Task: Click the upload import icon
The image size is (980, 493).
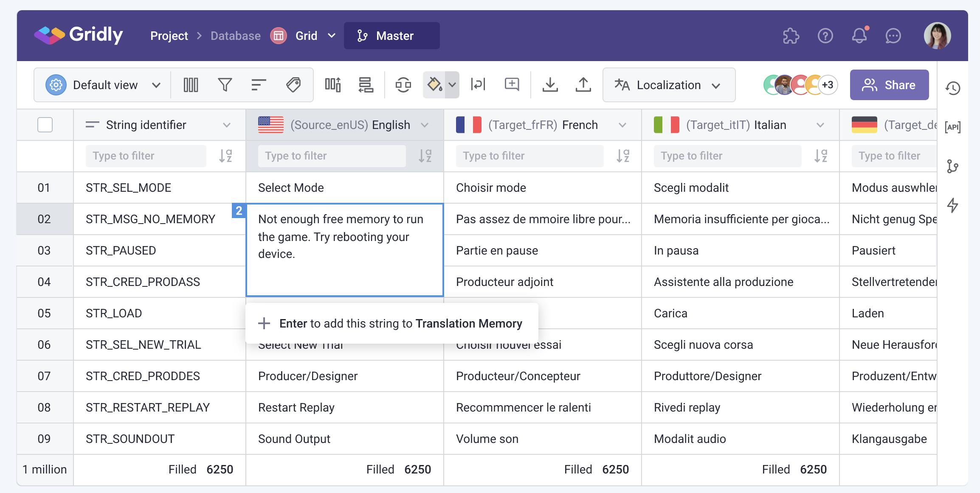Action: pyautogui.click(x=583, y=85)
